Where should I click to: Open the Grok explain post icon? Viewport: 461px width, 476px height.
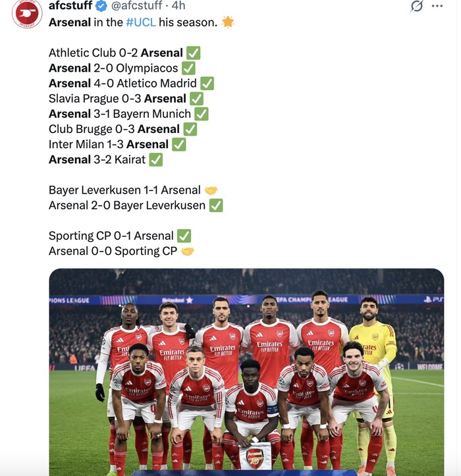click(416, 6)
